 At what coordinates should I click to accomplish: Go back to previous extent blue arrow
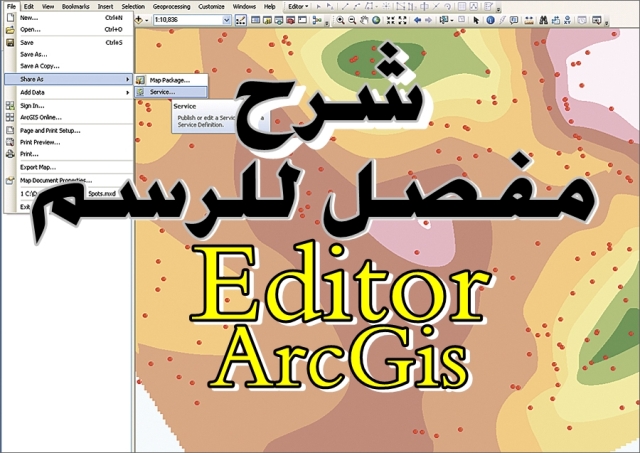417,20
